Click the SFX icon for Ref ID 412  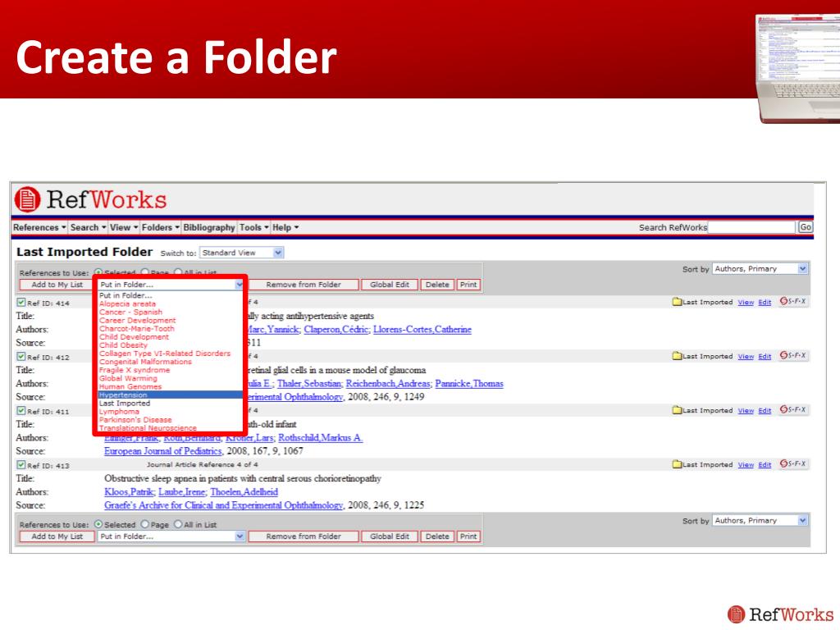click(x=792, y=355)
